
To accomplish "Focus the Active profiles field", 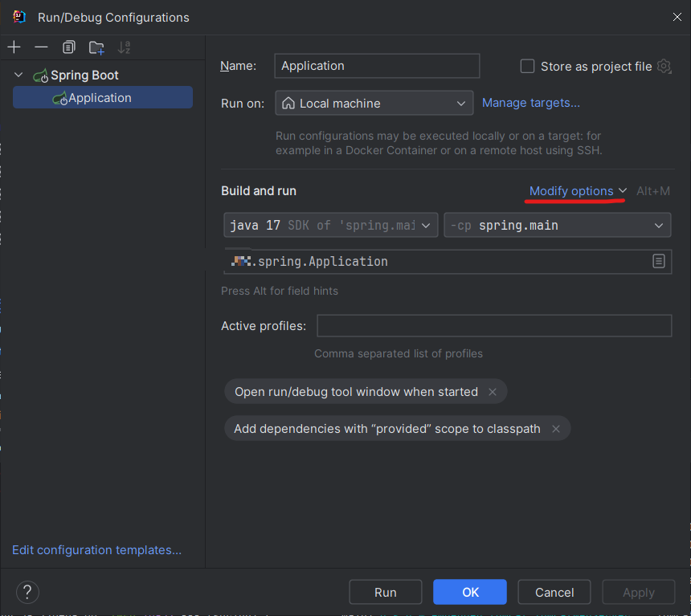I will pos(494,325).
